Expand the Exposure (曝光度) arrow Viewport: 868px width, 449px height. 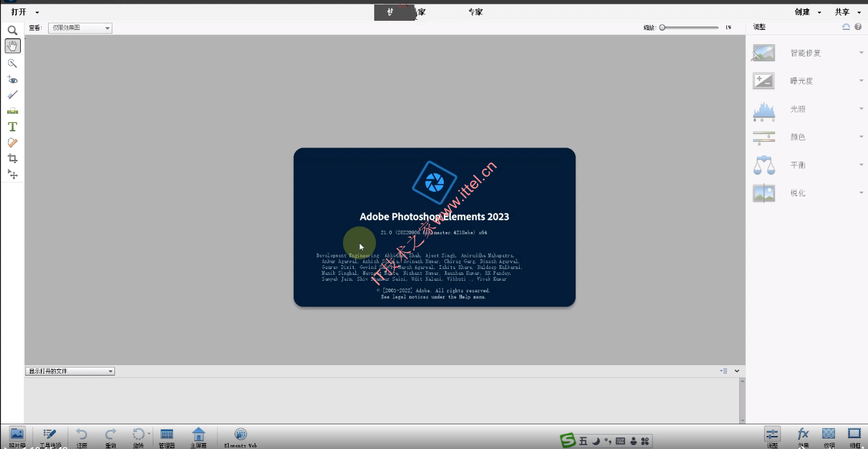(x=861, y=81)
